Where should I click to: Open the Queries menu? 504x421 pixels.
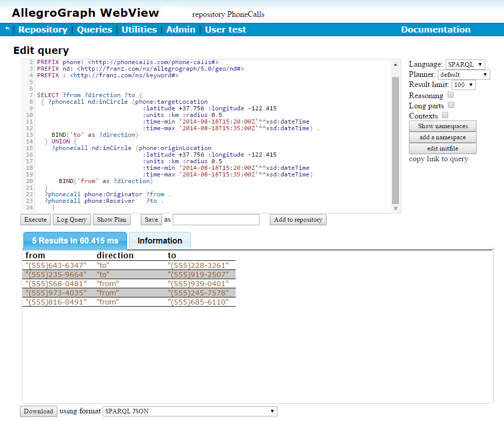pyautogui.click(x=94, y=29)
